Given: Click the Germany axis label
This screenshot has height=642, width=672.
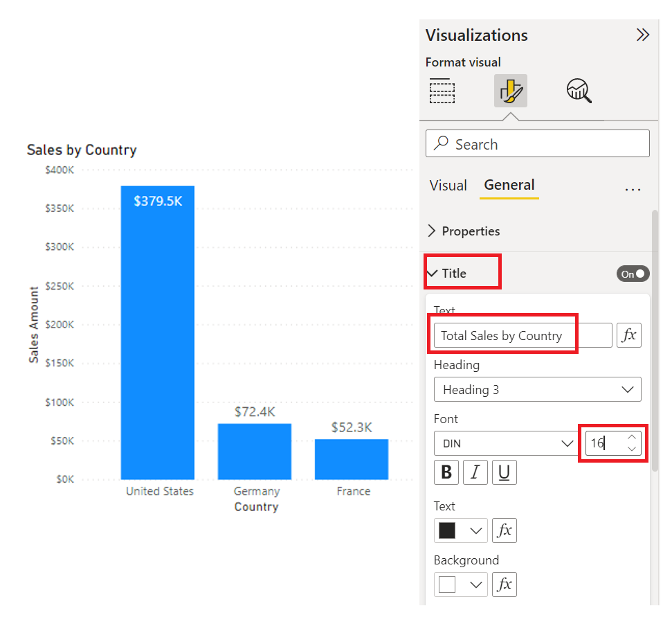Looking at the screenshot, I should point(257,491).
